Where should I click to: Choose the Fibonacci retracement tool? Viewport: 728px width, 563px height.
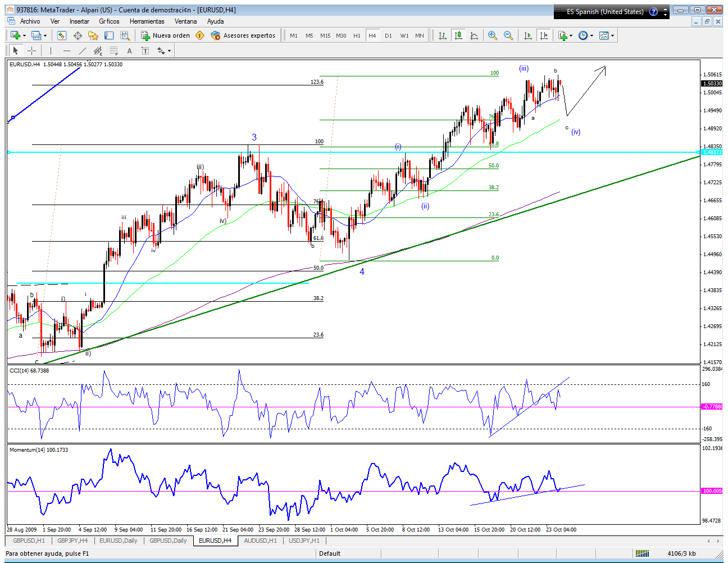[x=114, y=51]
